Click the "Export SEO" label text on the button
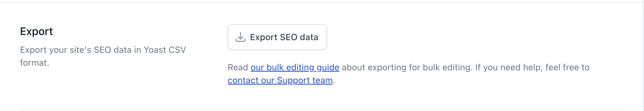 click(273, 37)
